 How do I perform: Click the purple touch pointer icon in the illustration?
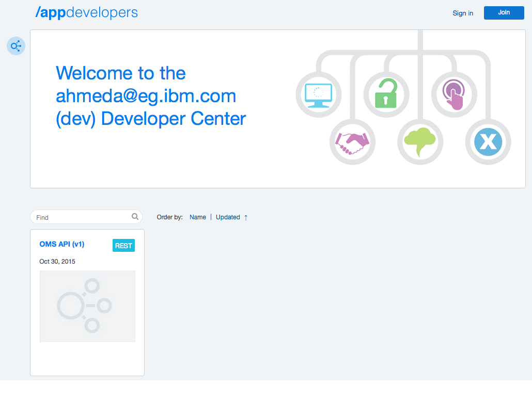[x=454, y=95]
